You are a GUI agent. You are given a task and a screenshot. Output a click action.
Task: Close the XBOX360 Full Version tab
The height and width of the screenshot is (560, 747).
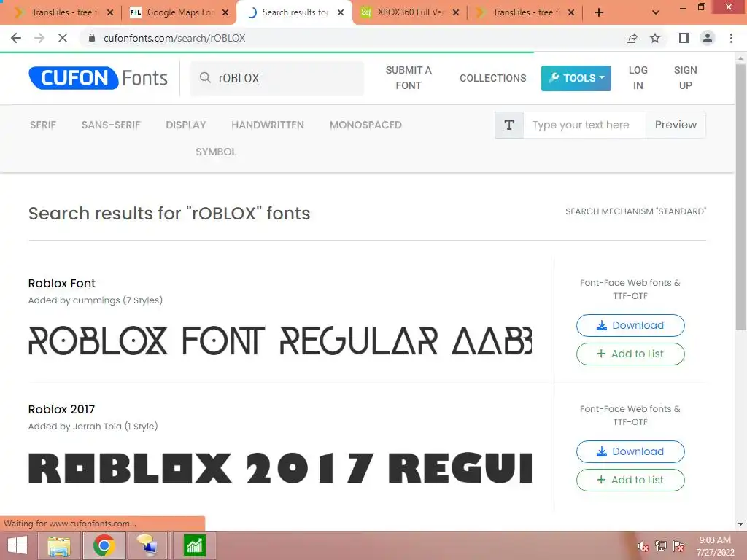pos(456,12)
